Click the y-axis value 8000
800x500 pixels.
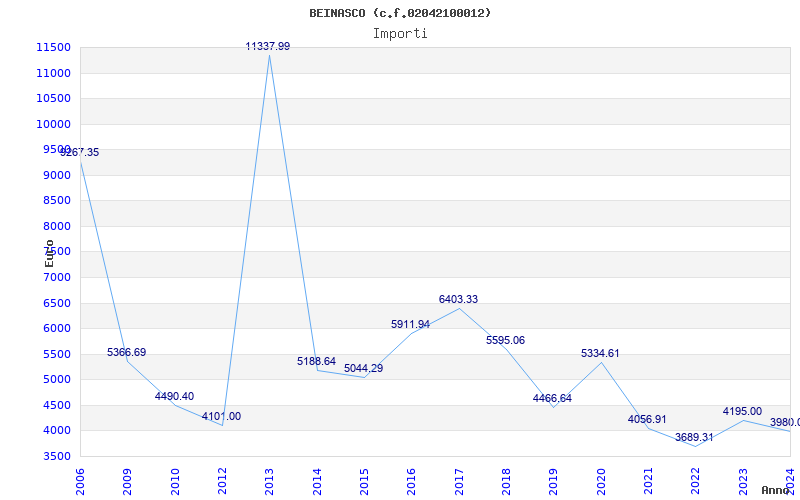pos(56,226)
